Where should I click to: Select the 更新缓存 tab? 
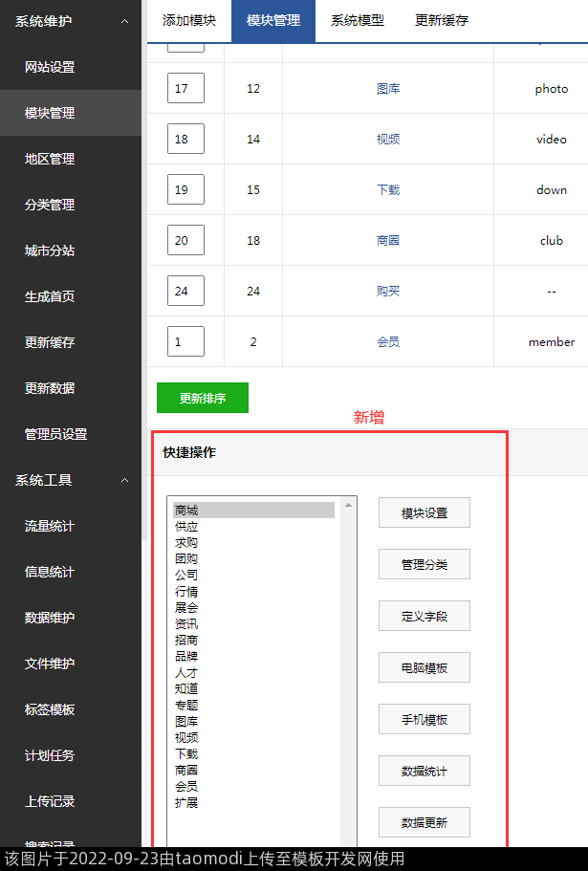pos(441,20)
